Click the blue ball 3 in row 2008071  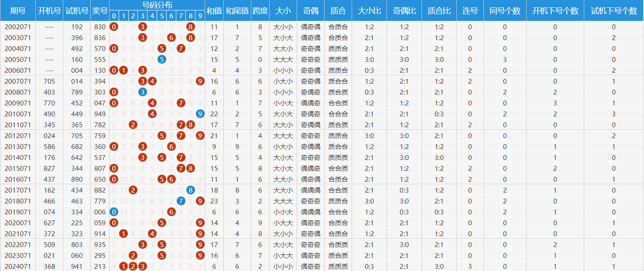pos(143,92)
